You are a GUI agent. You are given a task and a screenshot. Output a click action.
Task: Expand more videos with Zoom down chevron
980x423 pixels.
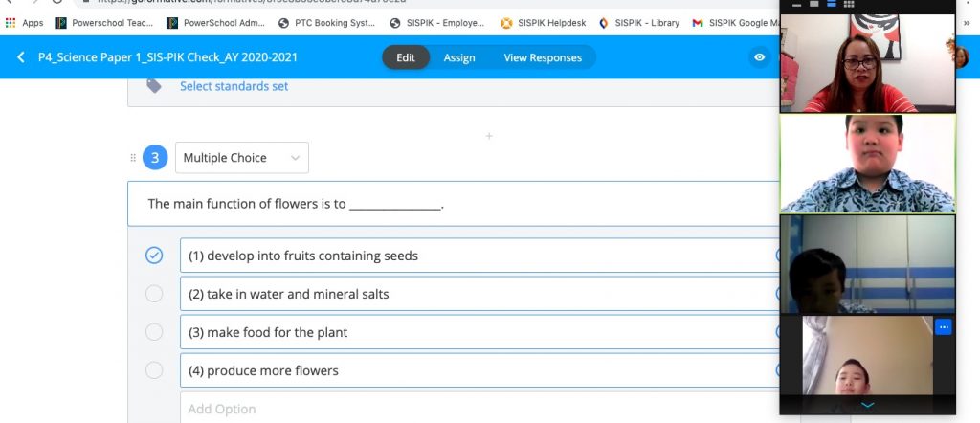(x=867, y=406)
